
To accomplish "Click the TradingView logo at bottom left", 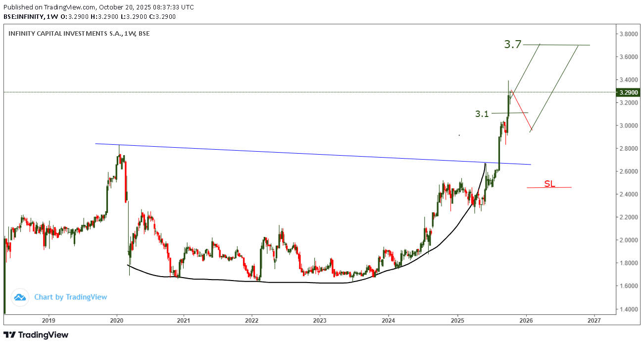I will (36, 335).
